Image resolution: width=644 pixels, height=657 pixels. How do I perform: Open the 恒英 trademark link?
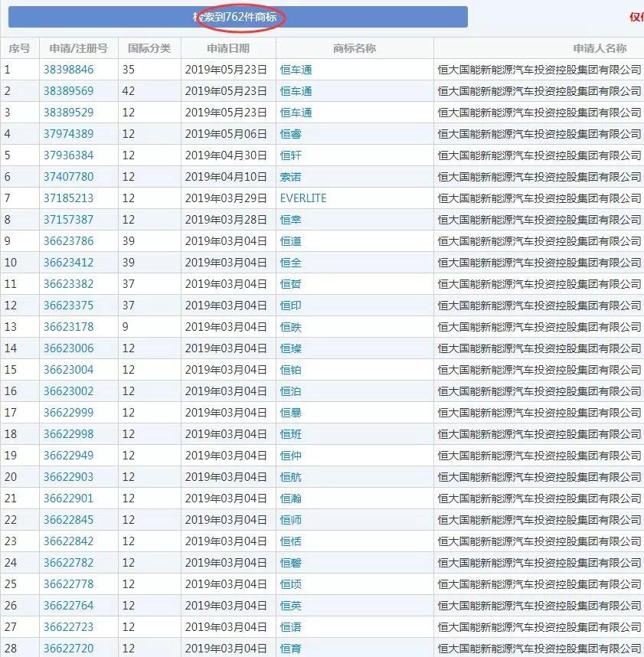[x=290, y=605]
